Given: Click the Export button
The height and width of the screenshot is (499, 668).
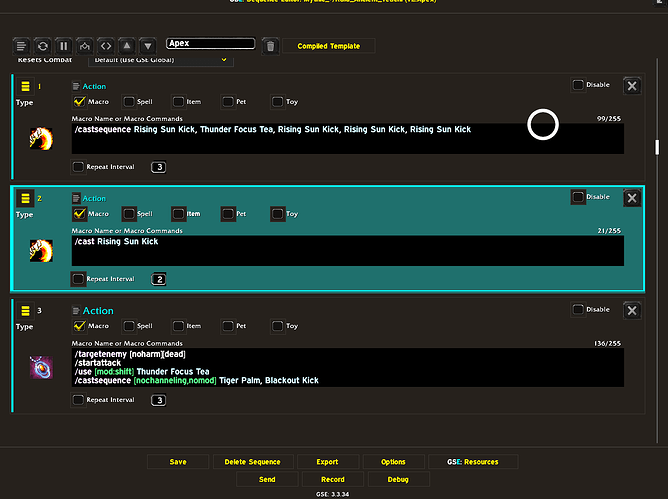Looking at the screenshot, I should tap(327, 462).
